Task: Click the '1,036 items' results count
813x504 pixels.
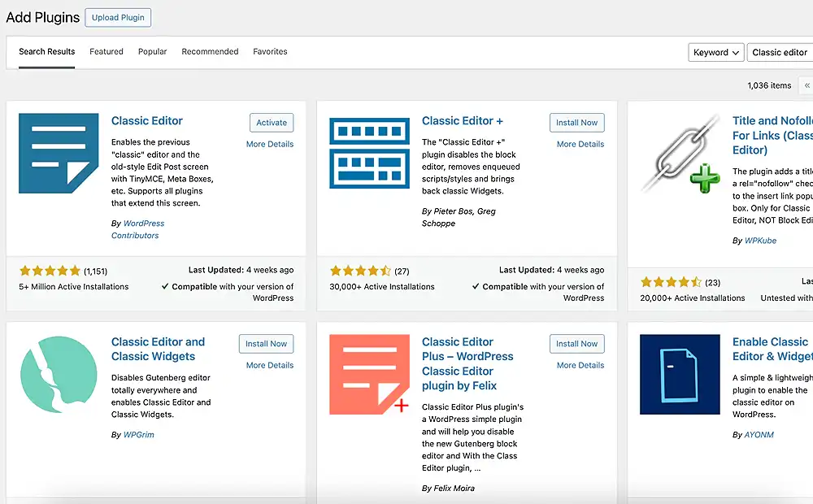Action: 769,85
